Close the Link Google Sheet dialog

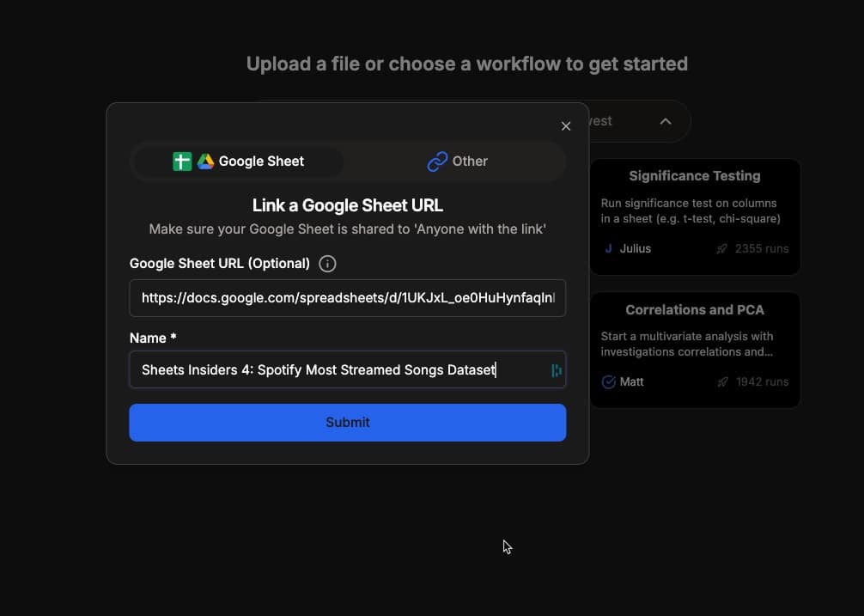(x=566, y=126)
